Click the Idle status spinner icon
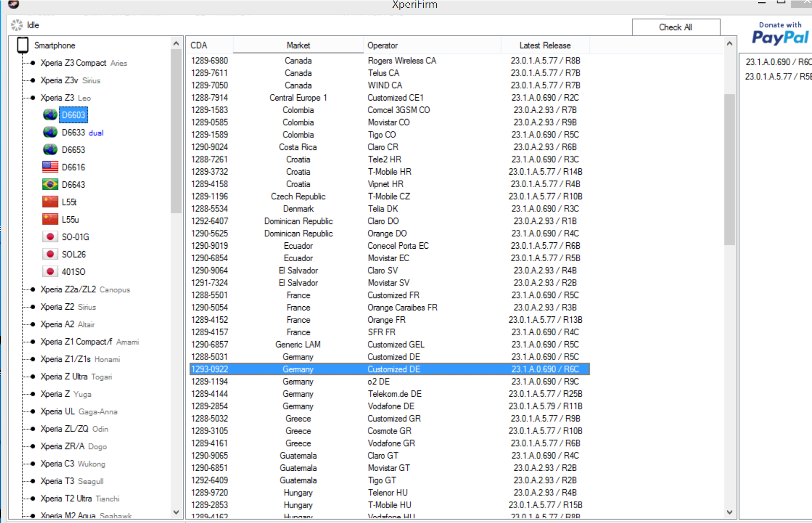This screenshot has width=812, height=523. click(17, 25)
